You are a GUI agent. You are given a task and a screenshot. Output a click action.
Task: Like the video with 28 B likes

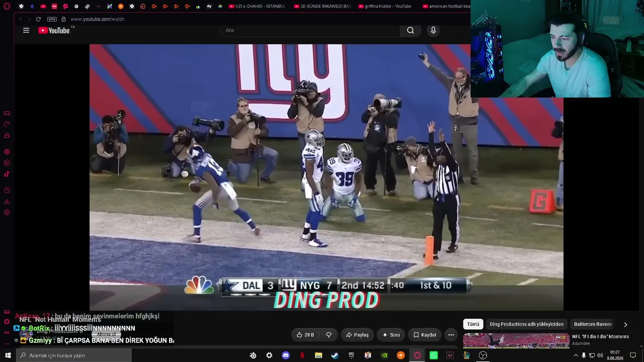click(x=305, y=335)
